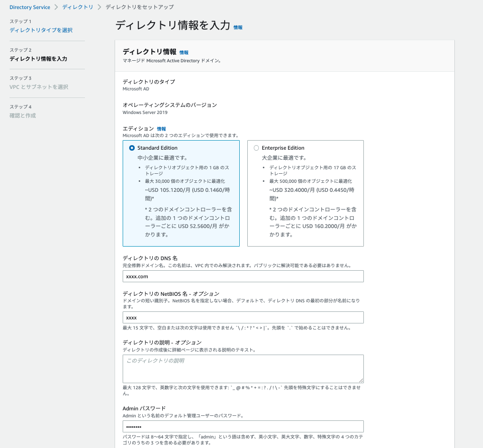Select Standard Edition radio button

132,148
